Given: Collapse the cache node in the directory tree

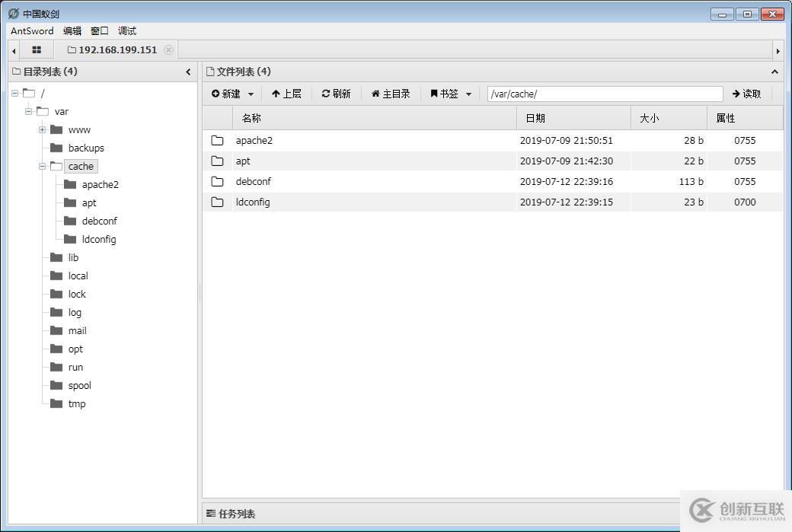Looking at the screenshot, I should point(43,166).
